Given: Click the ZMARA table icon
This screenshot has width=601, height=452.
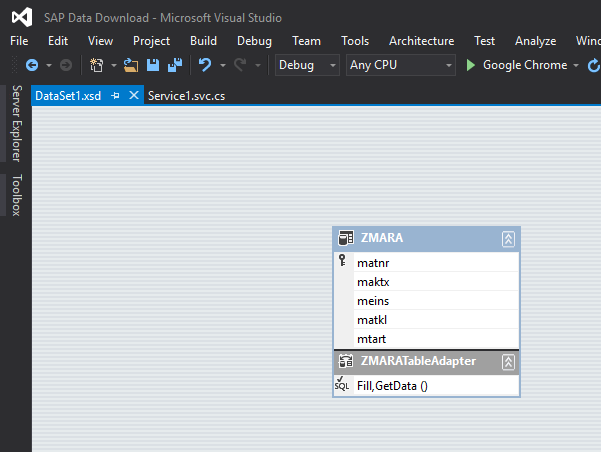Looking at the screenshot, I should (346, 238).
